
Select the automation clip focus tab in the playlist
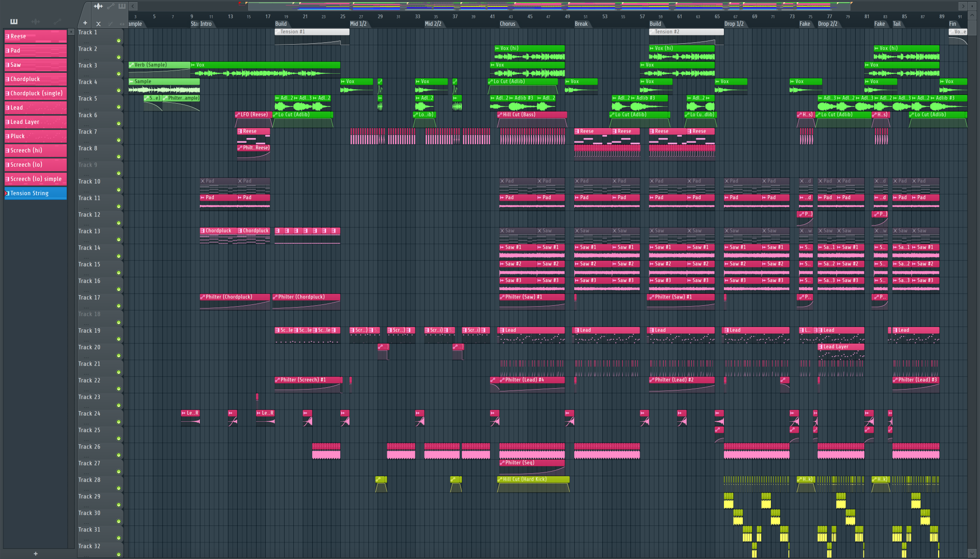(x=111, y=6)
